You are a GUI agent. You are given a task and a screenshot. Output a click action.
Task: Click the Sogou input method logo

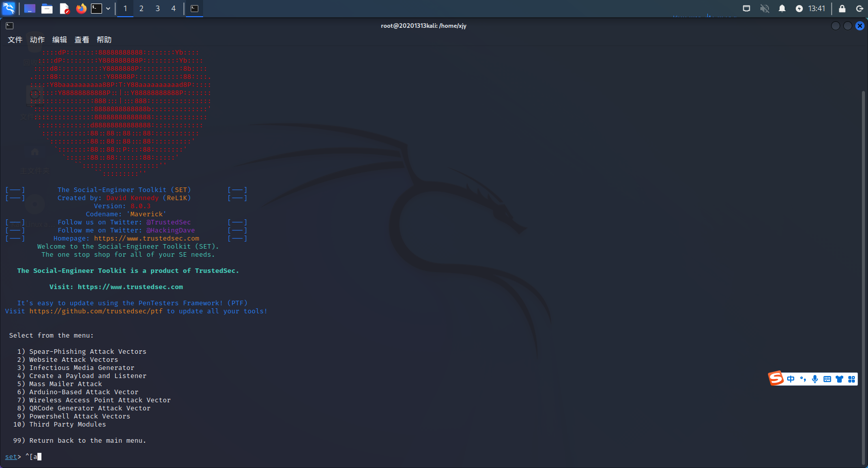[x=776, y=378]
